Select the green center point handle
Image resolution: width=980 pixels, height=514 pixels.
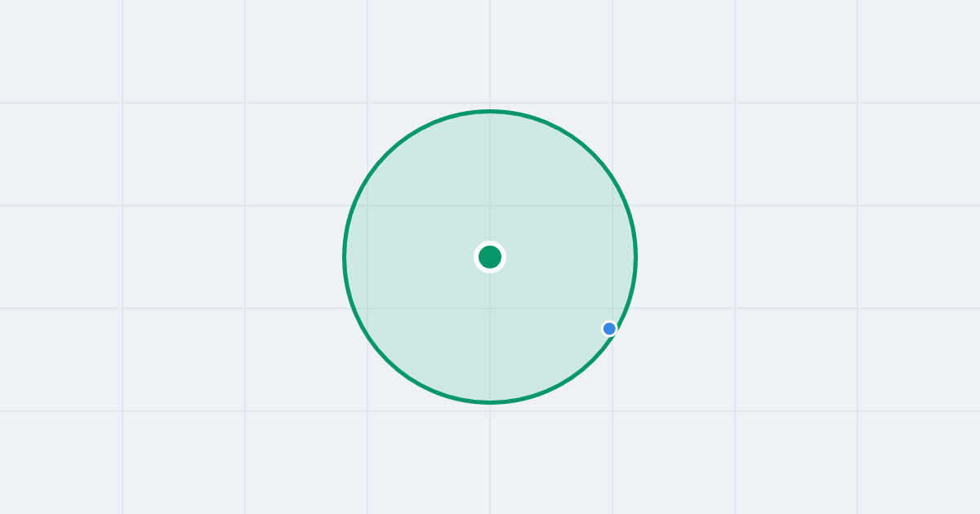(490, 257)
